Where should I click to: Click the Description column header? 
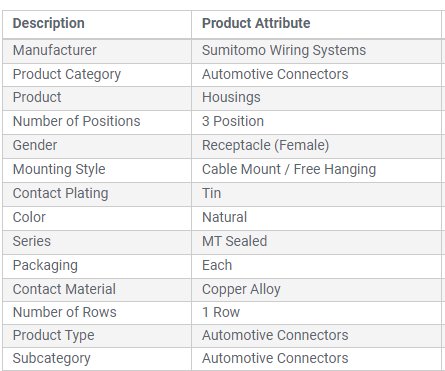coord(48,23)
